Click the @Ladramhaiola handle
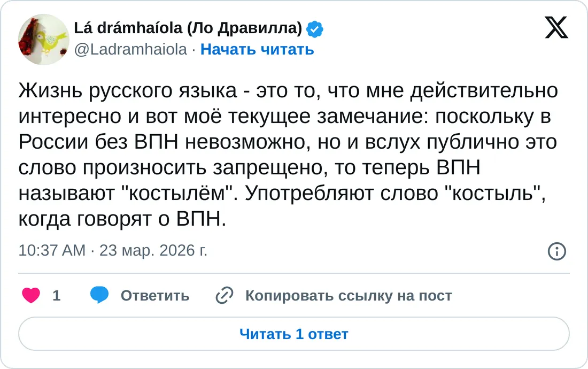The width and height of the screenshot is (588, 369). 131,50
